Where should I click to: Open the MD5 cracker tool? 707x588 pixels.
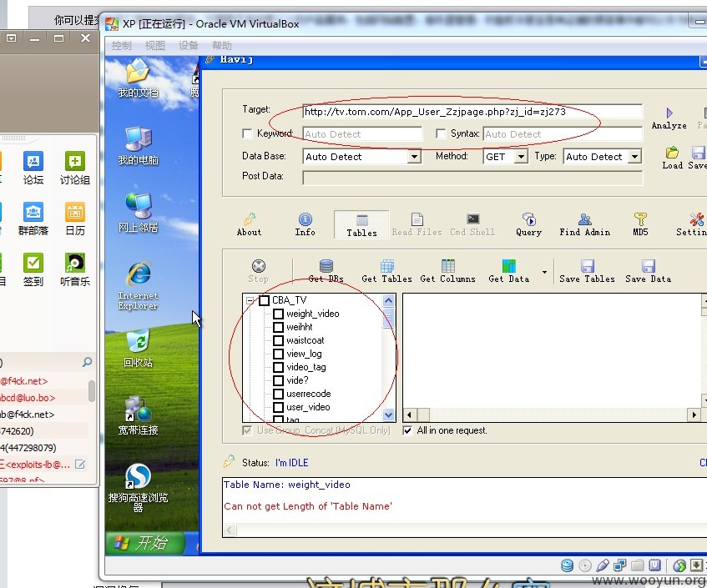pos(640,225)
